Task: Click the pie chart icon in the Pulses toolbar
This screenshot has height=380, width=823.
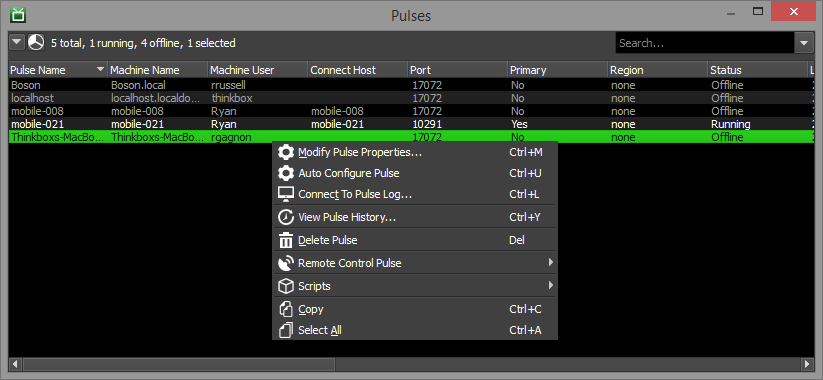Action: (36, 43)
